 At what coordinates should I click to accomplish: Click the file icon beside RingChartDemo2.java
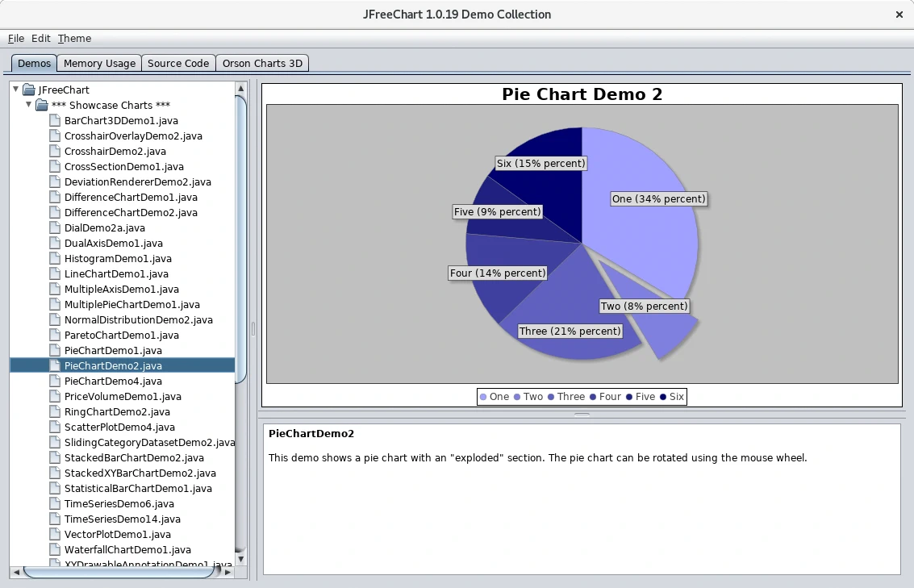54,411
